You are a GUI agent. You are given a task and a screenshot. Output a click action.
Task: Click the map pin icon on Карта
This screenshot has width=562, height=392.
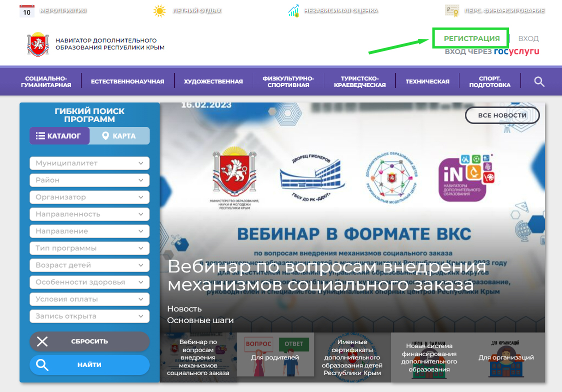tap(106, 136)
